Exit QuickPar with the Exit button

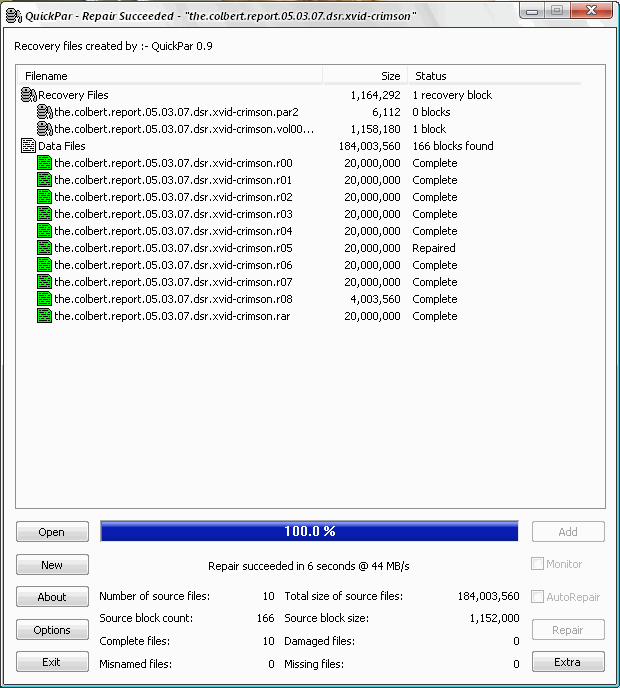click(x=52, y=662)
